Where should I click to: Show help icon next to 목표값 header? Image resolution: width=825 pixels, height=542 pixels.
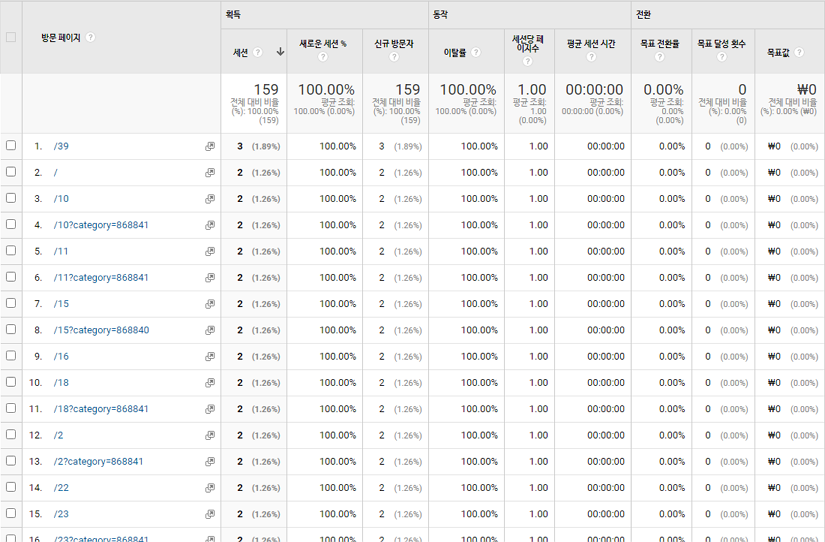(x=799, y=52)
